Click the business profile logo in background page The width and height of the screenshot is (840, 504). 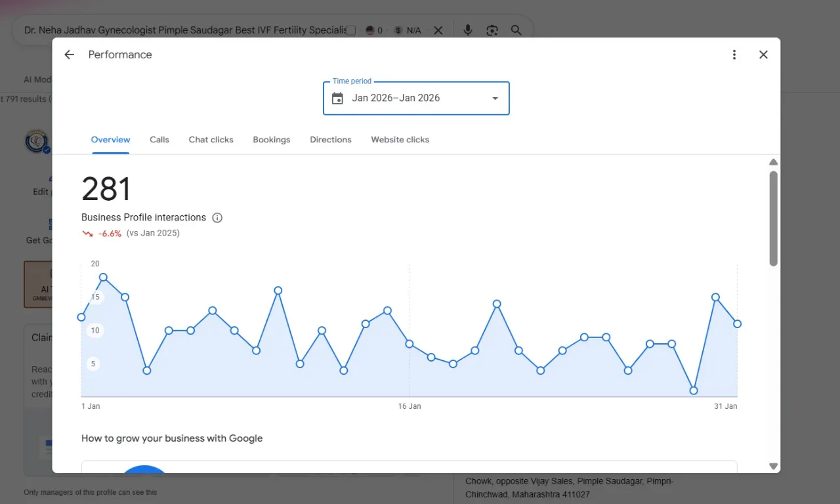pyautogui.click(x=37, y=141)
